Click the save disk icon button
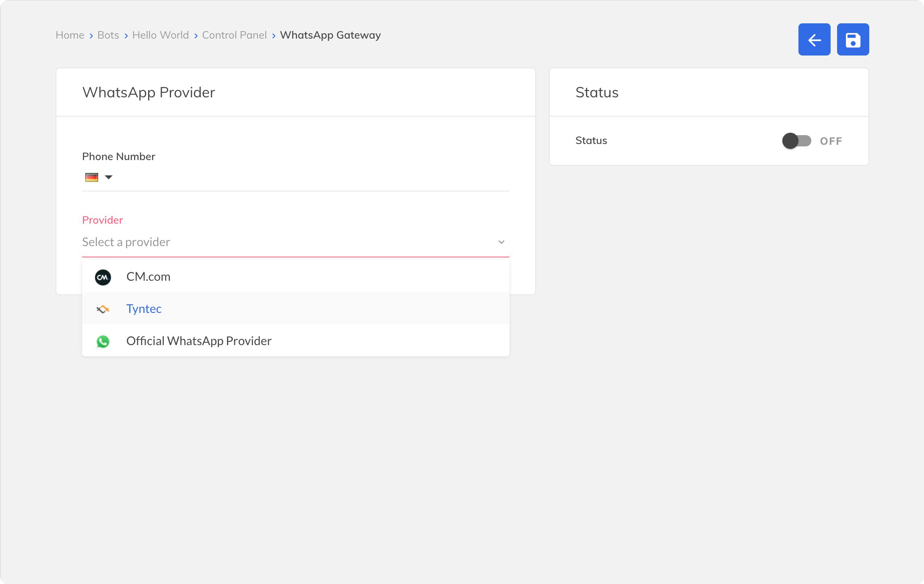This screenshot has height=584, width=924. tap(853, 39)
